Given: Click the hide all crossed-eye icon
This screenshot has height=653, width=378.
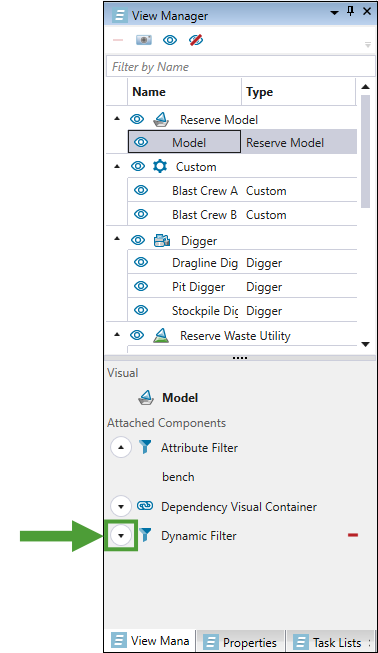Looking at the screenshot, I should [196, 40].
